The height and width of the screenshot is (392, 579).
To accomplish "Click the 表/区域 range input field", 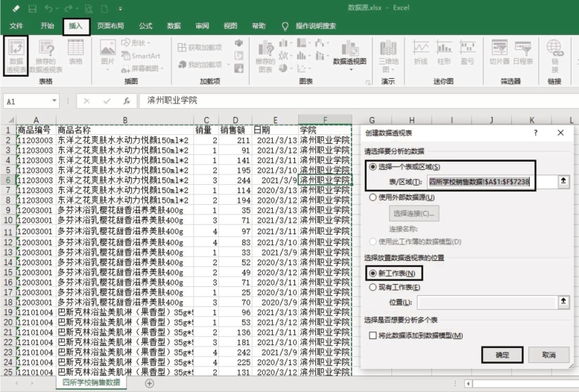I will pyautogui.click(x=488, y=181).
